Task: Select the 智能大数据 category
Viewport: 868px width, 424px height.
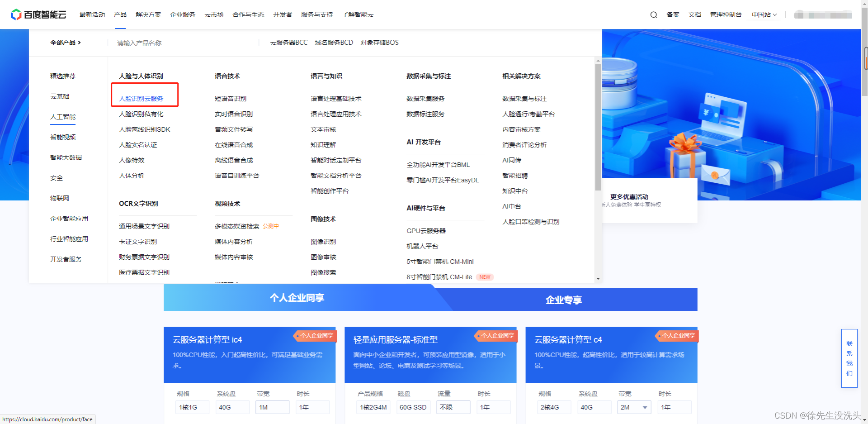Action: pos(66,157)
